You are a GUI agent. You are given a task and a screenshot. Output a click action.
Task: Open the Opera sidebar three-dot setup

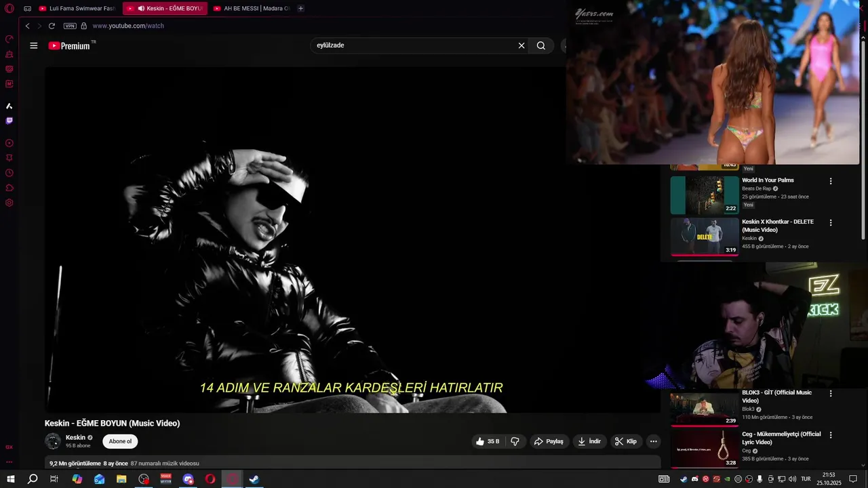(x=9, y=462)
